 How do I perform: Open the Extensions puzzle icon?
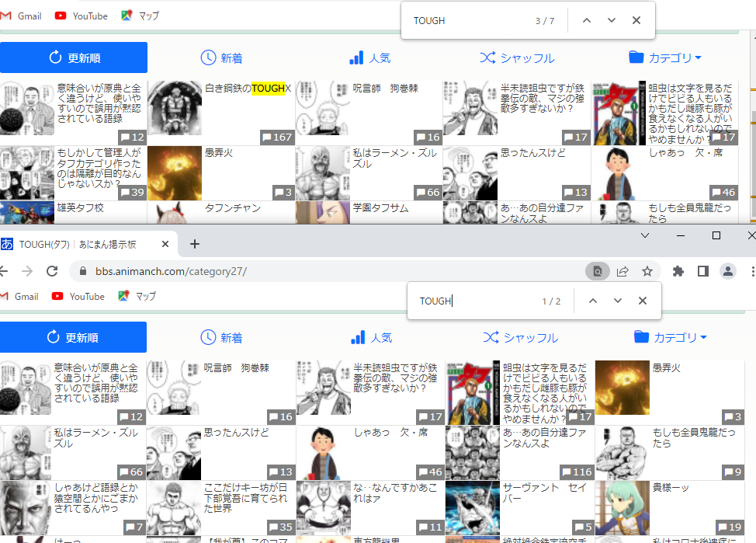[678, 271]
